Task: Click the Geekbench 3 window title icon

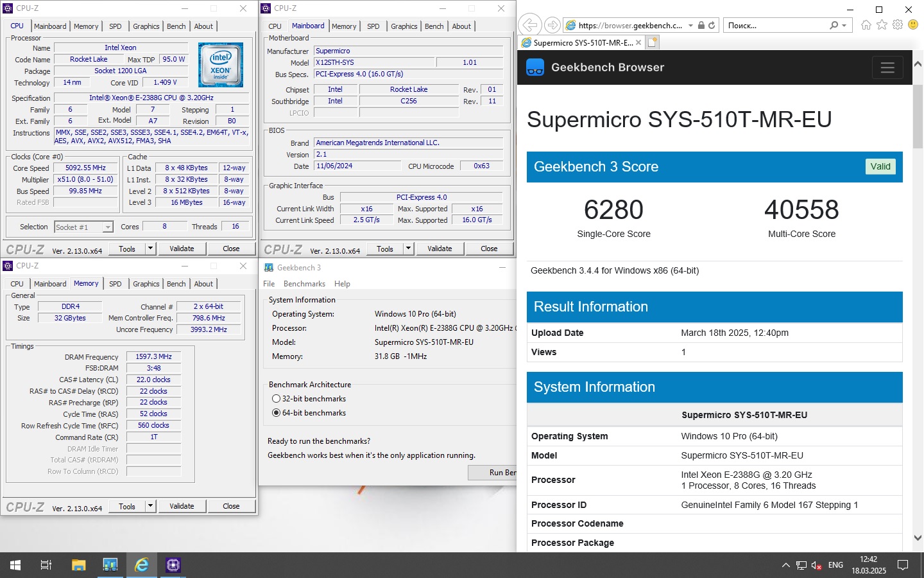Action: point(268,267)
